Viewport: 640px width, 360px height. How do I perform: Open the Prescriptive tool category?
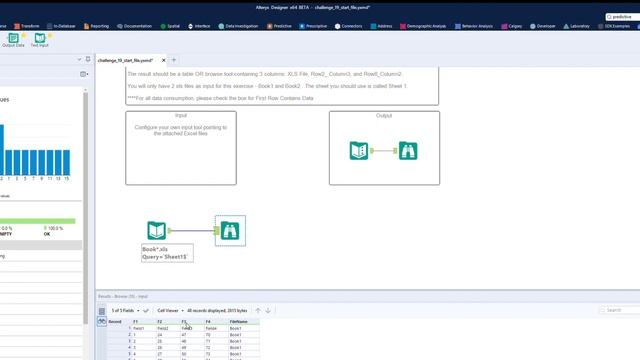[x=313, y=26]
